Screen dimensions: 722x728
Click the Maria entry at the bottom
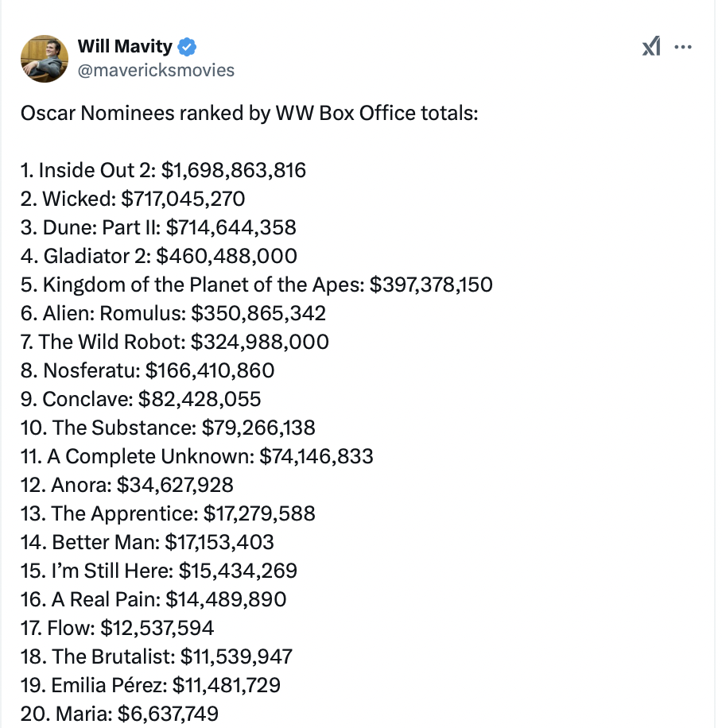(x=119, y=714)
